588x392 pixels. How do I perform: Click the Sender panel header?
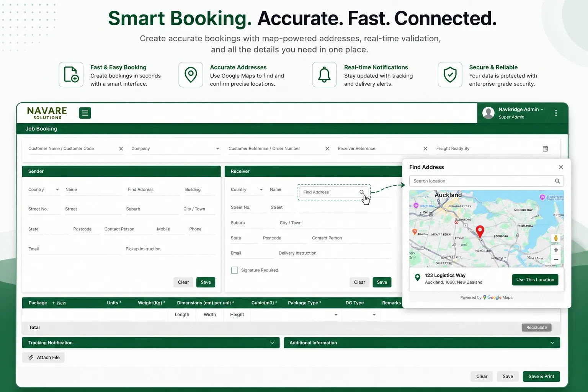(121, 171)
